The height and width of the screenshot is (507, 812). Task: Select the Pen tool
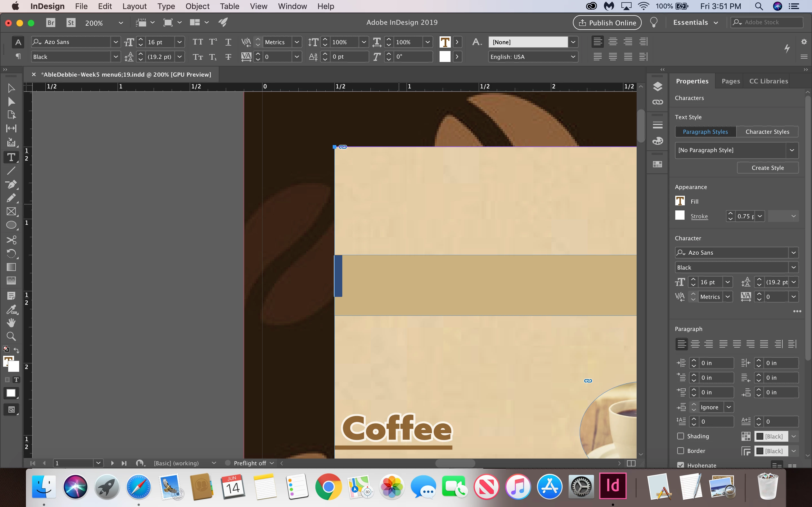click(x=11, y=184)
